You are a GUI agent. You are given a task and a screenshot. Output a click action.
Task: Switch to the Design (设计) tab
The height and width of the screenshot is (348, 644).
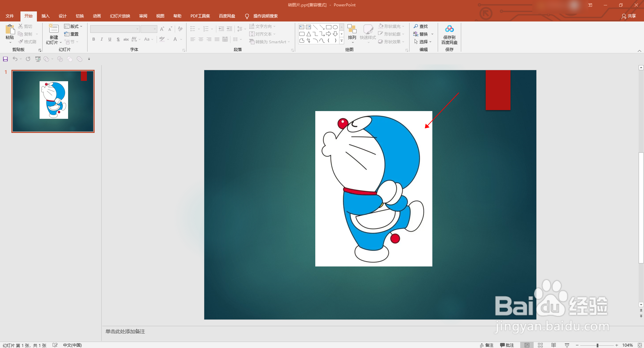point(63,16)
